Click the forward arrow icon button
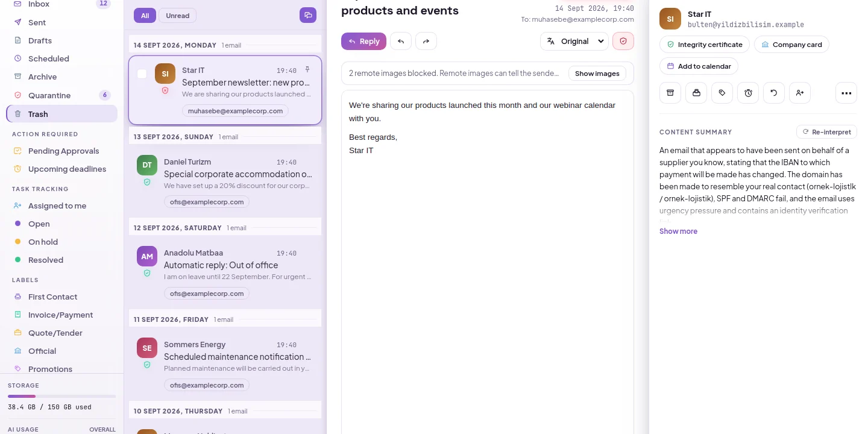 (426, 41)
